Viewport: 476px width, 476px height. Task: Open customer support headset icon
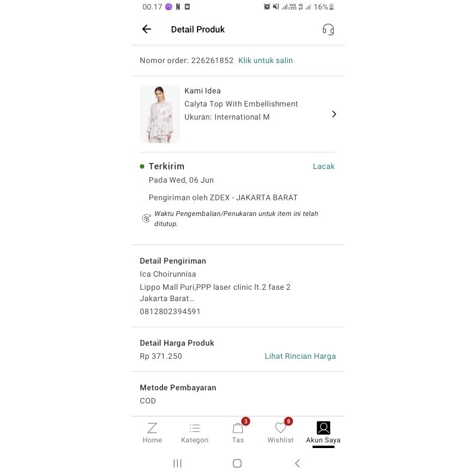(x=328, y=29)
